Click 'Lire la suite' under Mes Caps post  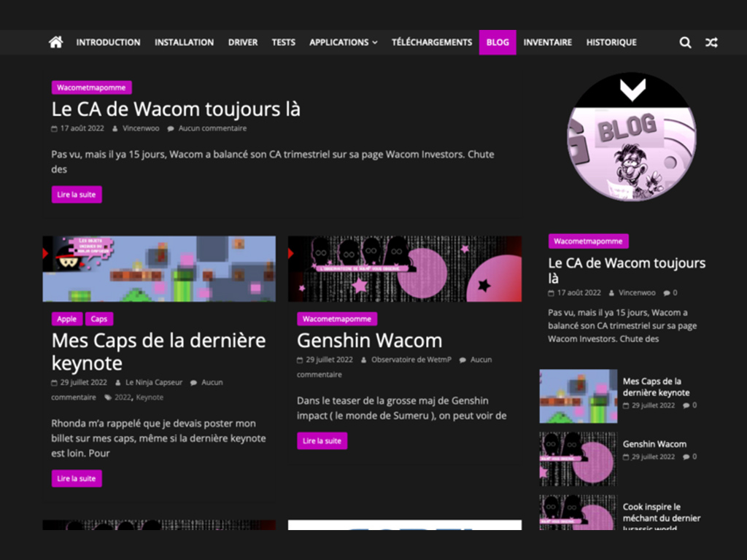[77, 478]
